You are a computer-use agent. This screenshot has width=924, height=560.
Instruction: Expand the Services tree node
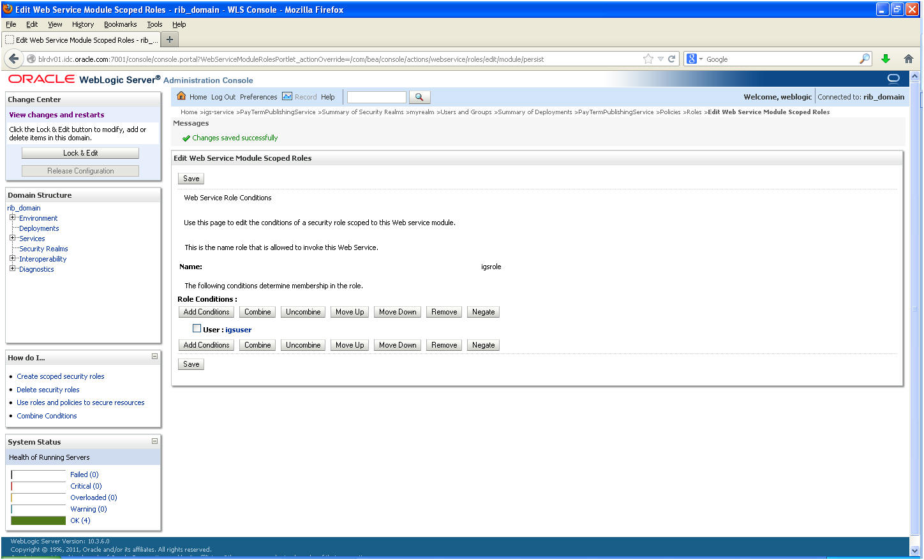(x=12, y=238)
